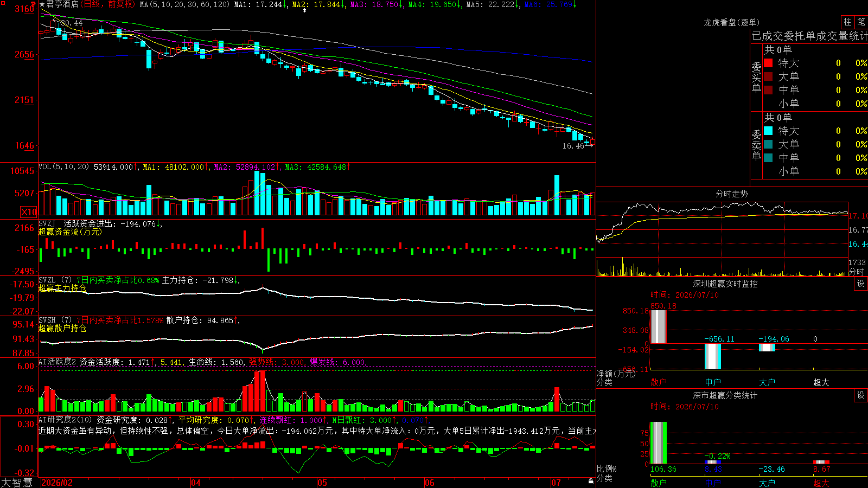Click 超大 category in 深市超赢分类统计 chart
Image resolution: width=868 pixels, height=488 pixels.
pyautogui.click(x=821, y=483)
